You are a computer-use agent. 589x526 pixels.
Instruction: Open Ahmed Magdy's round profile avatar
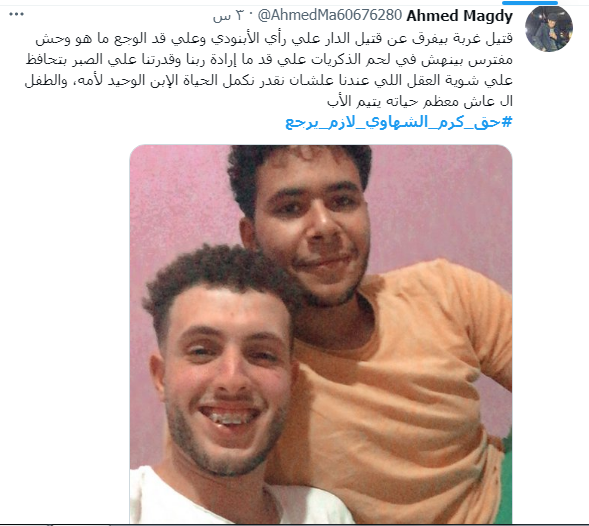[549, 29]
